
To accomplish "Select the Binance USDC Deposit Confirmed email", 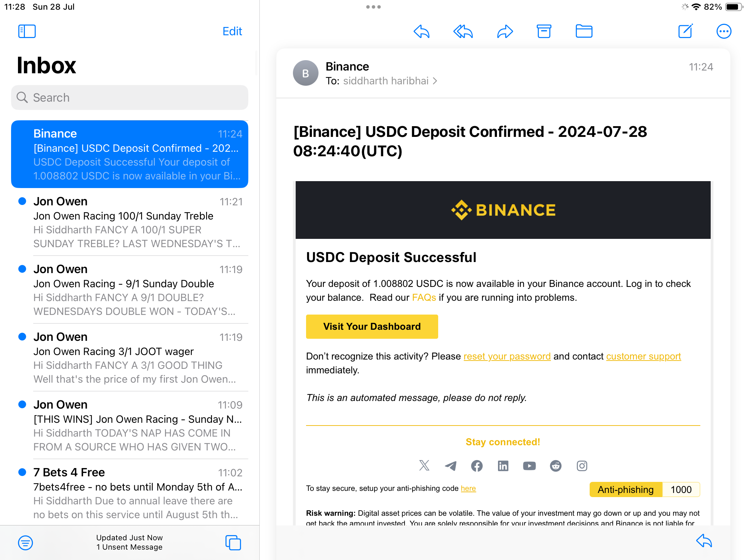I will tap(130, 154).
